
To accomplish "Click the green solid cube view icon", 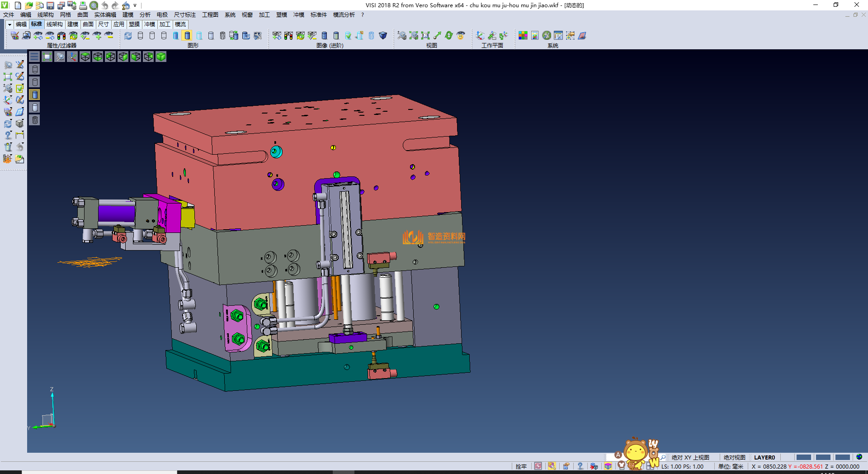I will [161, 57].
